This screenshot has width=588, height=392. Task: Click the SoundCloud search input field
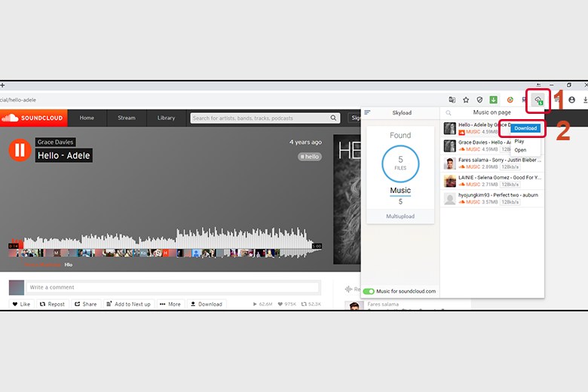coord(261,118)
